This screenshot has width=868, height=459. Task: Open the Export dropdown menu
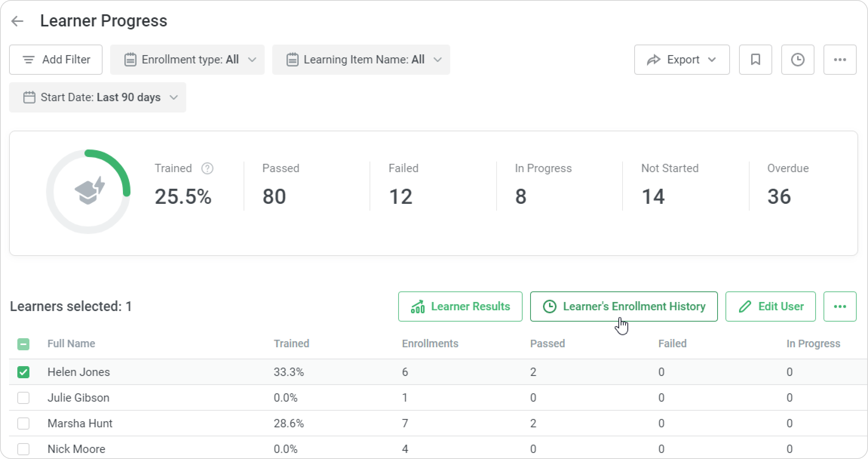click(x=682, y=60)
